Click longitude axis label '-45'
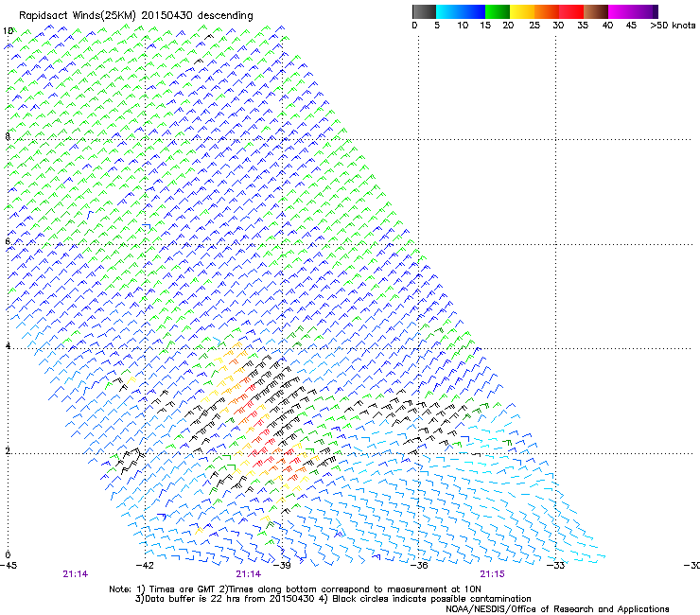 (x=9, y=566)
